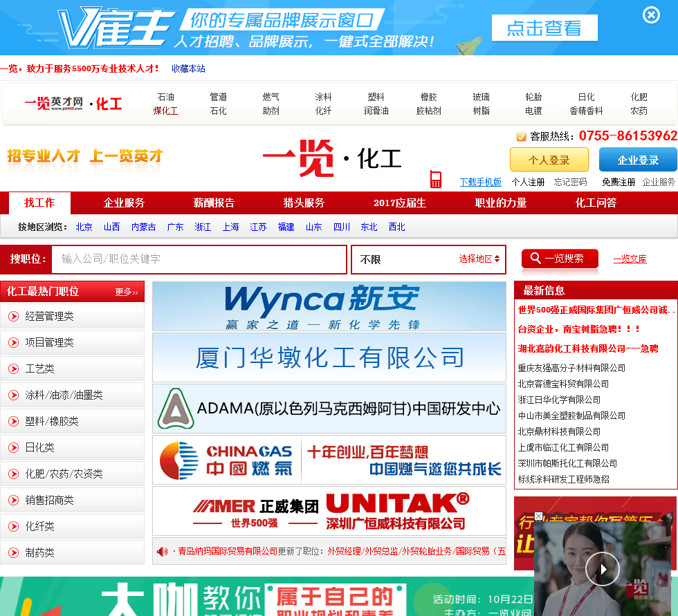The image size is (678, 616).
Task: Close the floating video popup
Action: point(538,516)
